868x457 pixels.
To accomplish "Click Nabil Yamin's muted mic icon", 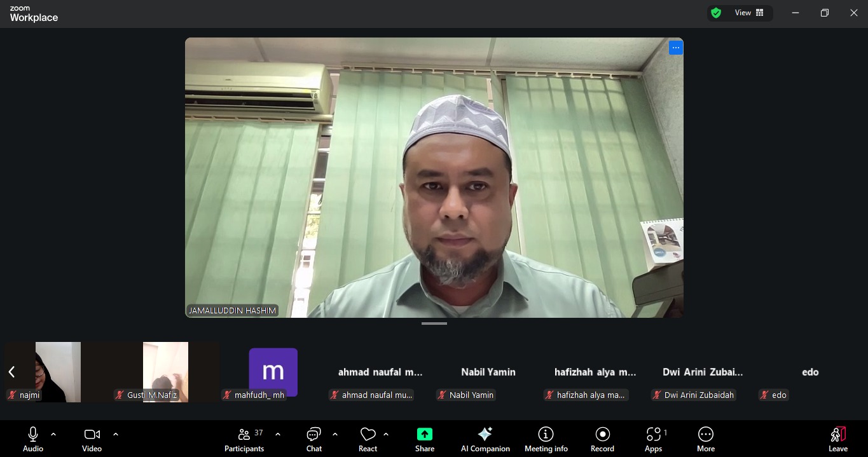I will tap(442, 395).
